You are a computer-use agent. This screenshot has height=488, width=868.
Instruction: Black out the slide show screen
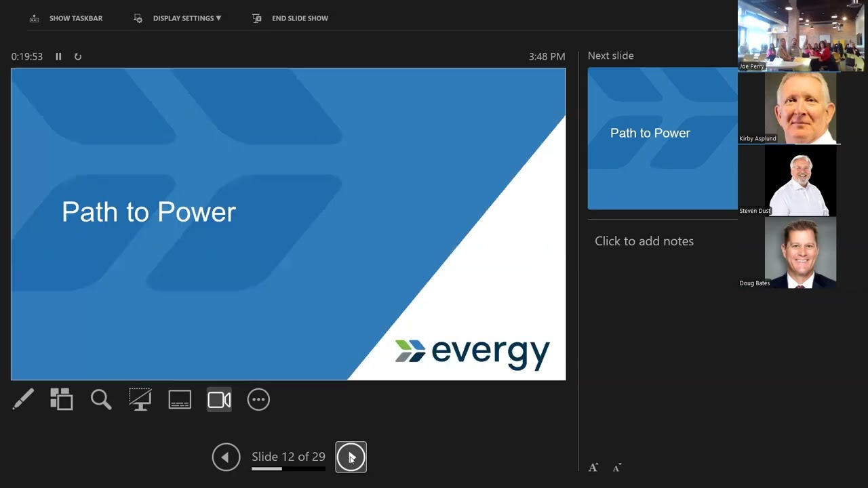point(140,400)
